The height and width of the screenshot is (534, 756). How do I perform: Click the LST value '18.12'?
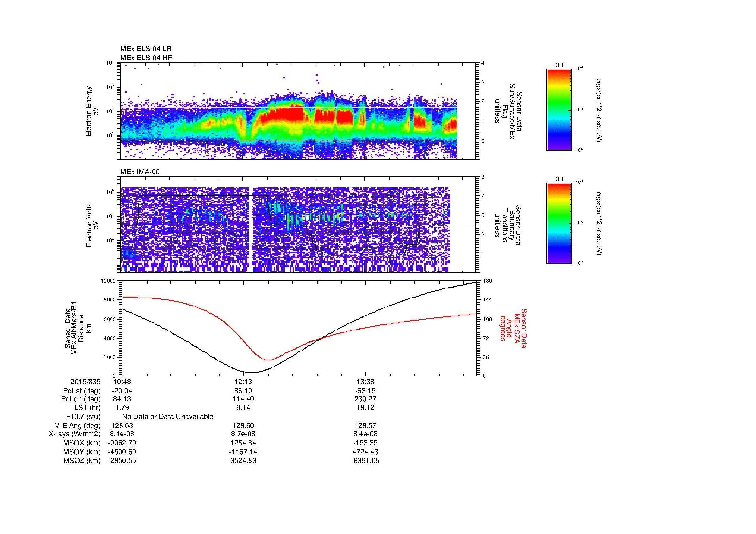coord(366,408)
